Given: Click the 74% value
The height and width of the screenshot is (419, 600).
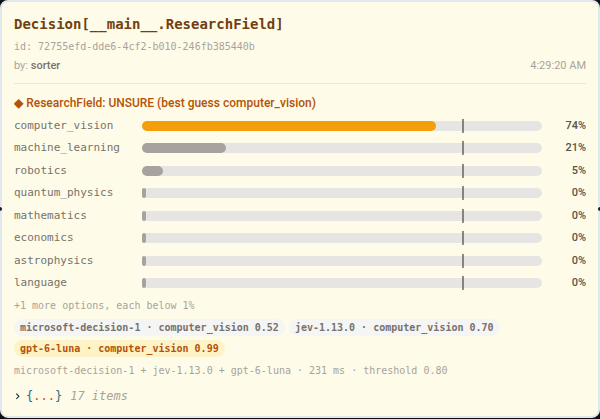Looking at the screenshot, I should pyautogui.click(x=576, y=126).
